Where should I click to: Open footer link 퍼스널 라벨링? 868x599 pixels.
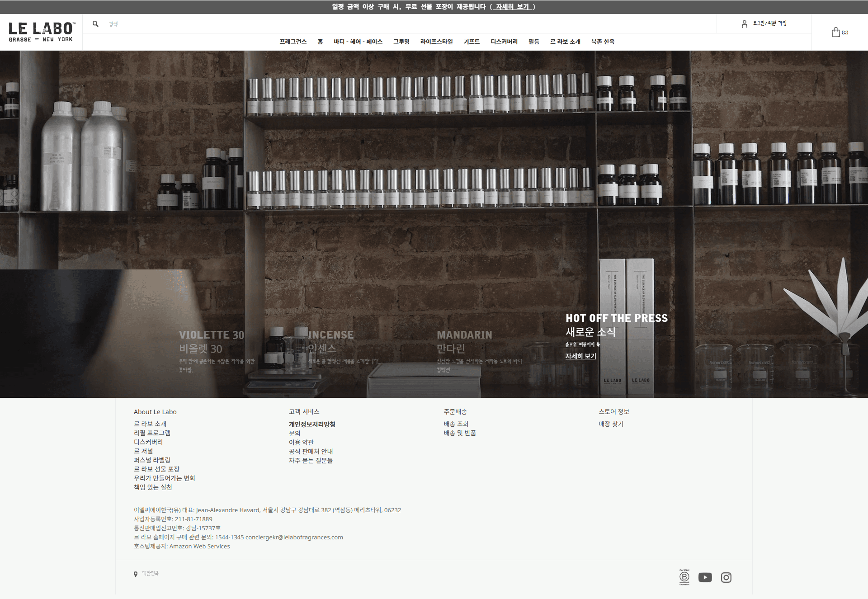152,460
